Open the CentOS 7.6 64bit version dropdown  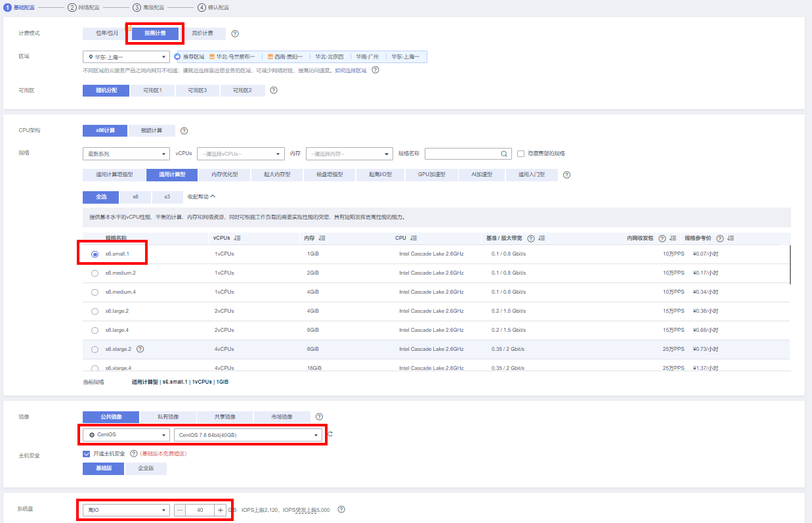pos(249,435)
